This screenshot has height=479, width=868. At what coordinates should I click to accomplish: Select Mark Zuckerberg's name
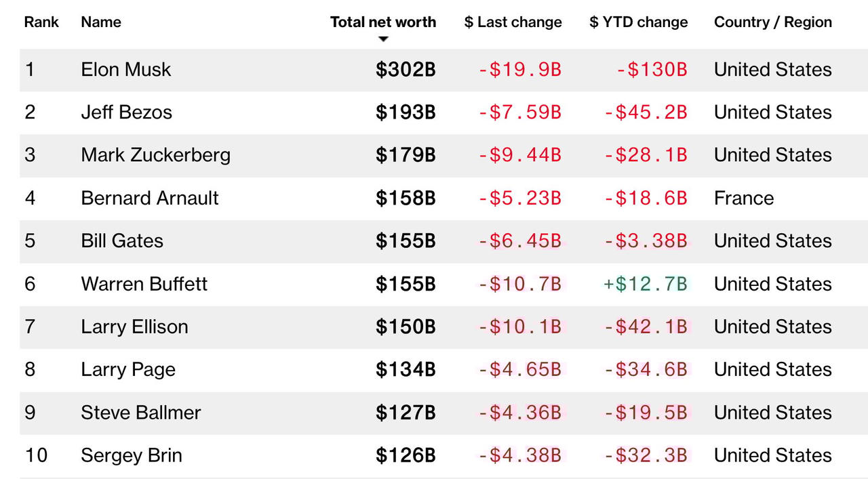click(x=155, y=155)
